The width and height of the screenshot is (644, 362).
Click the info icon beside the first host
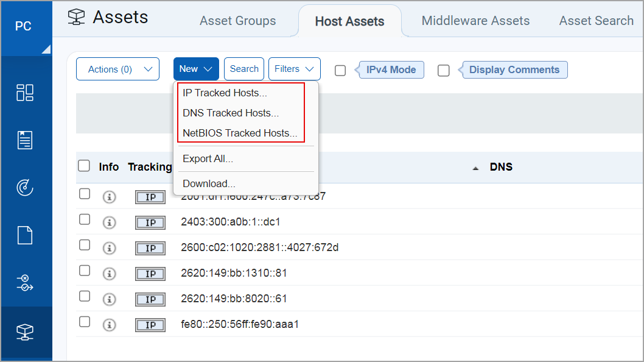110,197
